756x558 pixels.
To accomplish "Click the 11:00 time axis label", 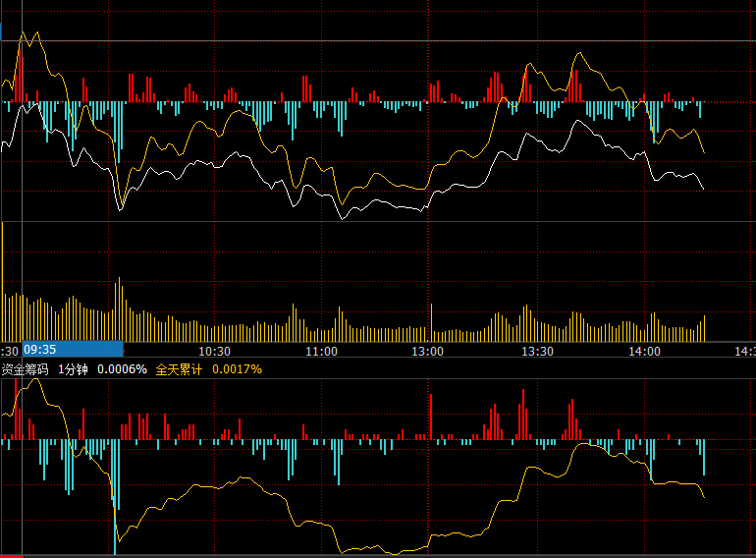I will click(322, 352).
